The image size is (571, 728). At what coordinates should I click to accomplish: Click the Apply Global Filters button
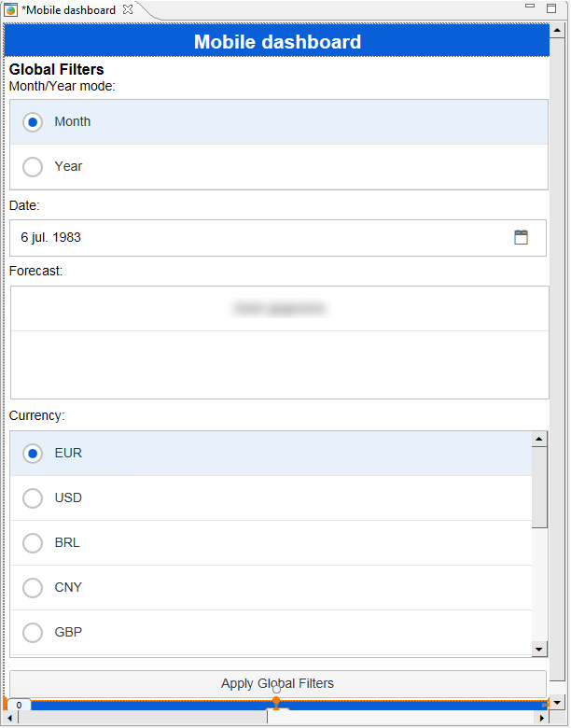[x=278, y=683]
